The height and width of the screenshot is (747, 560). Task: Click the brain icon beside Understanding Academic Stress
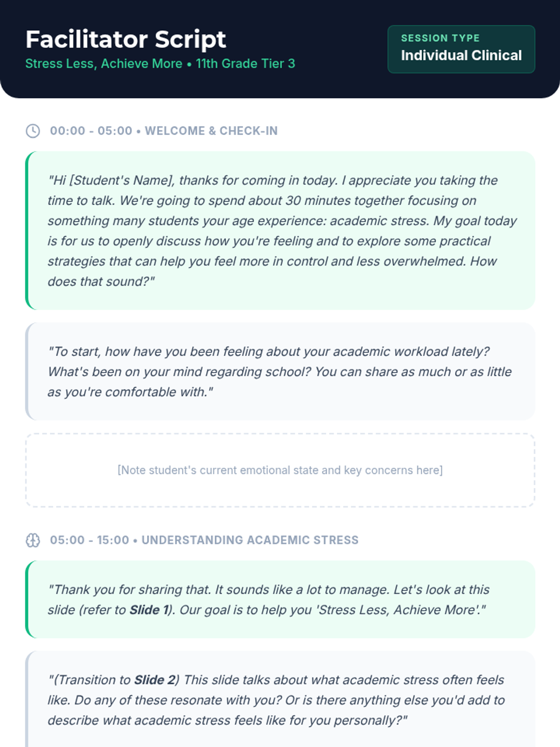33,540
